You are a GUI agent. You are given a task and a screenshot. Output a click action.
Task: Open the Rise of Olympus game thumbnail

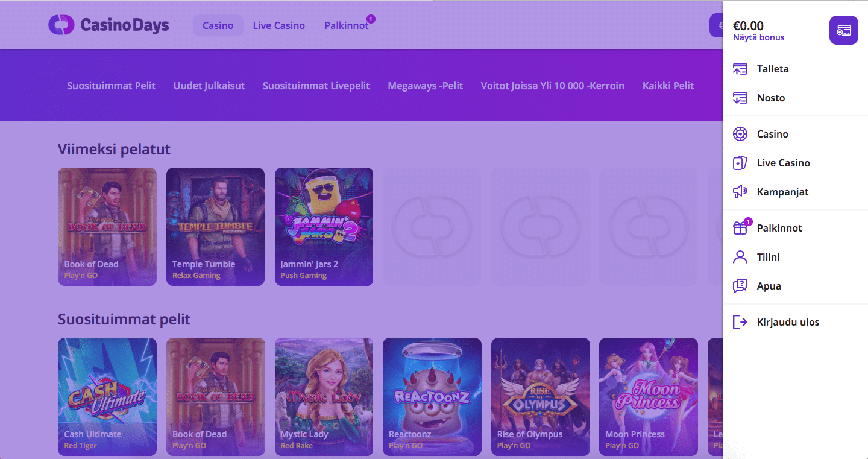[x=540, y=397]
